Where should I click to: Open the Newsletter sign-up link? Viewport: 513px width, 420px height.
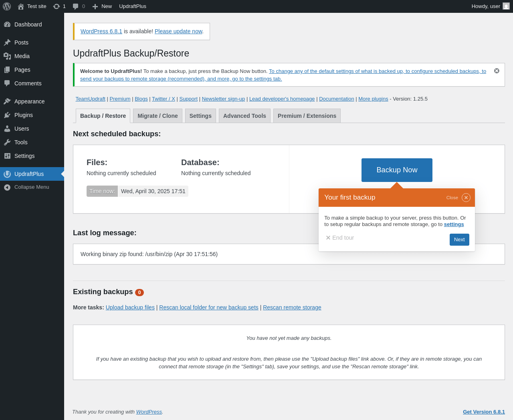pos(223,99)
